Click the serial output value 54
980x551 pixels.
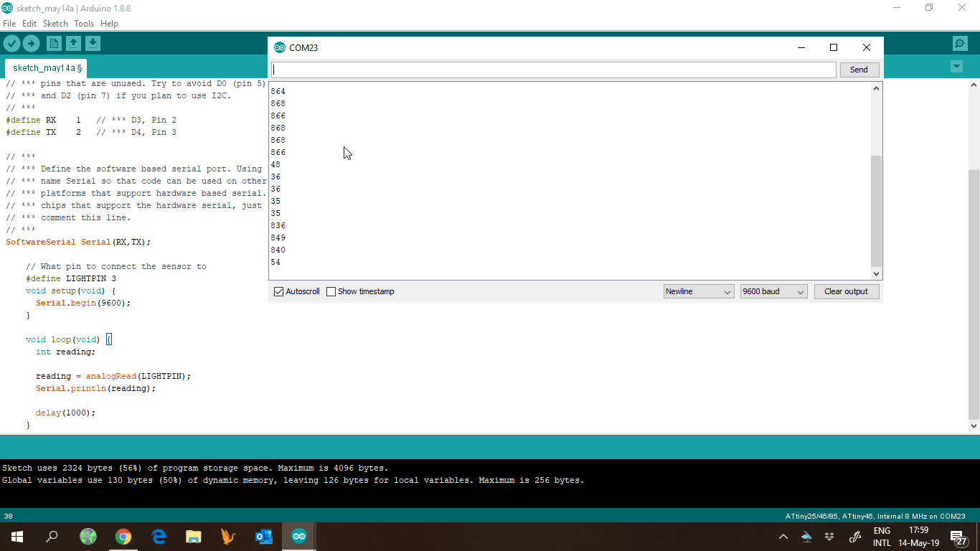[275, 262]
